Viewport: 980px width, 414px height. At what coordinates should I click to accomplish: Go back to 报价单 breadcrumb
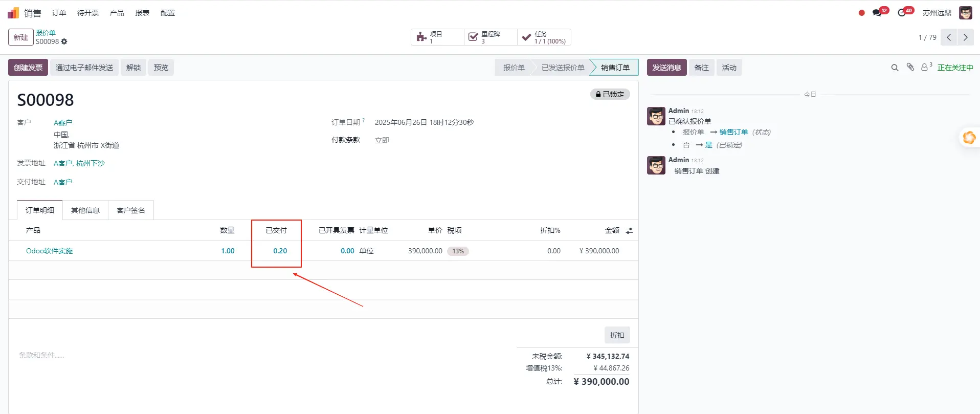pyautogui.click(x=46, y=33)
